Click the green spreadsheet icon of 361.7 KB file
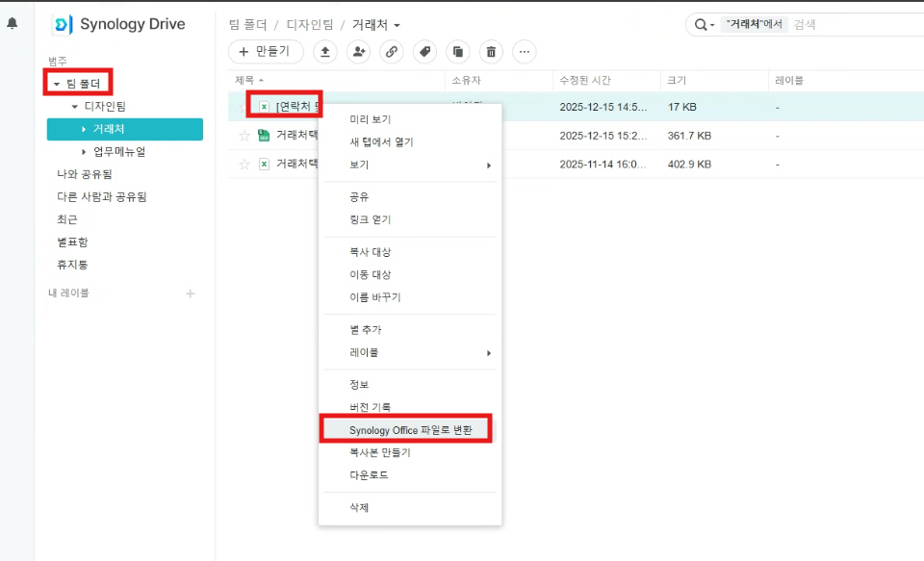 [264, 136]
